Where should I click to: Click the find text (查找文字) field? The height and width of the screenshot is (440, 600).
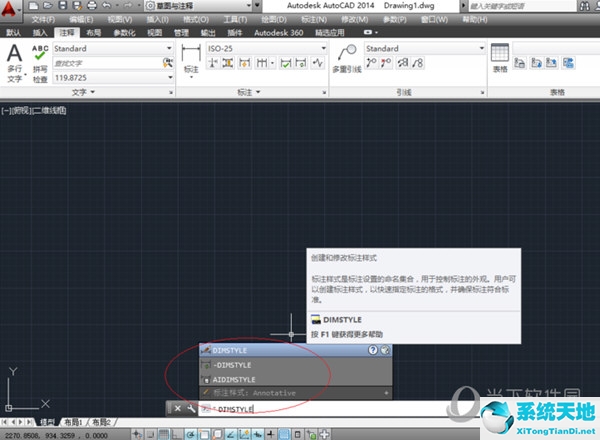point(107,62)
